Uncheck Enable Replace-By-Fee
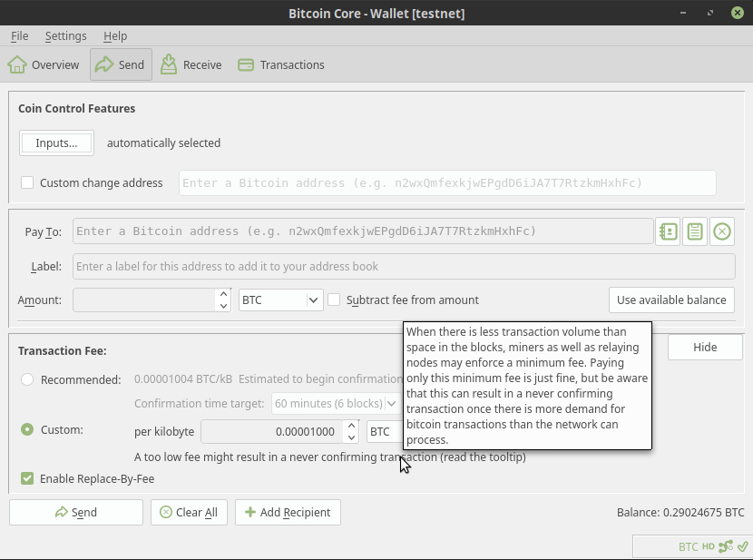The height and width of the screenshot is (560, 753). pyautogui.click(x=27, y=478)
